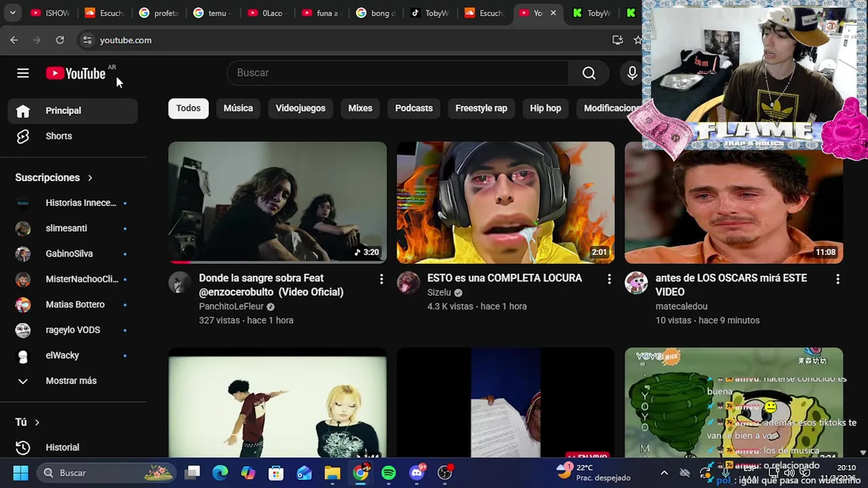This screenshot has height=488, width=868.
Task: Start voice search with microphone icon
Action: [632, 73]
